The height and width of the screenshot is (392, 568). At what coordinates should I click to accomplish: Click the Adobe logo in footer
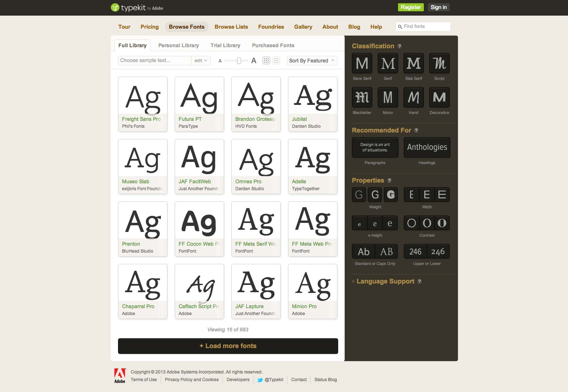pyautogui.click(x=120, y=376)
